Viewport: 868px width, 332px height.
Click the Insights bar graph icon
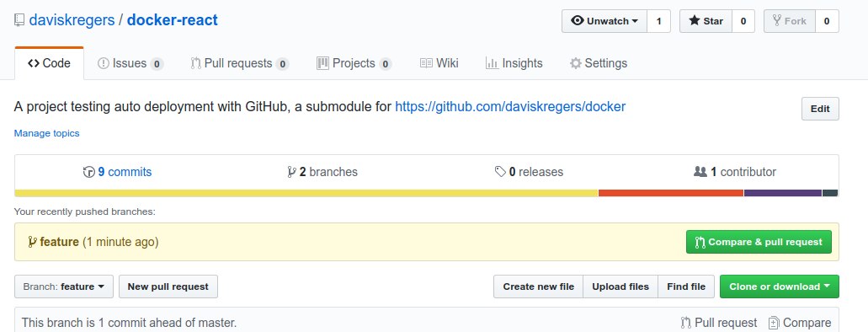click(x=493, y=63)
